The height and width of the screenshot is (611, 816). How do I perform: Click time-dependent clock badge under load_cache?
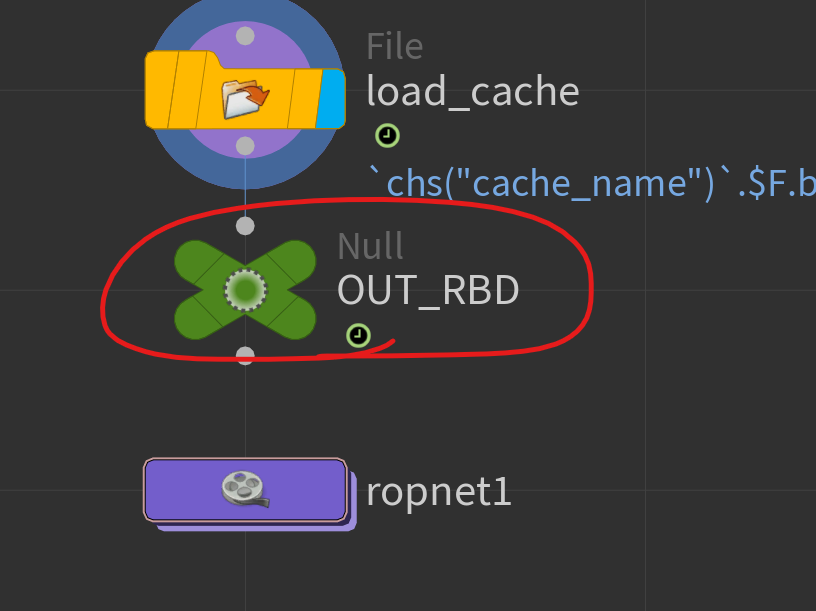[387, 136]
